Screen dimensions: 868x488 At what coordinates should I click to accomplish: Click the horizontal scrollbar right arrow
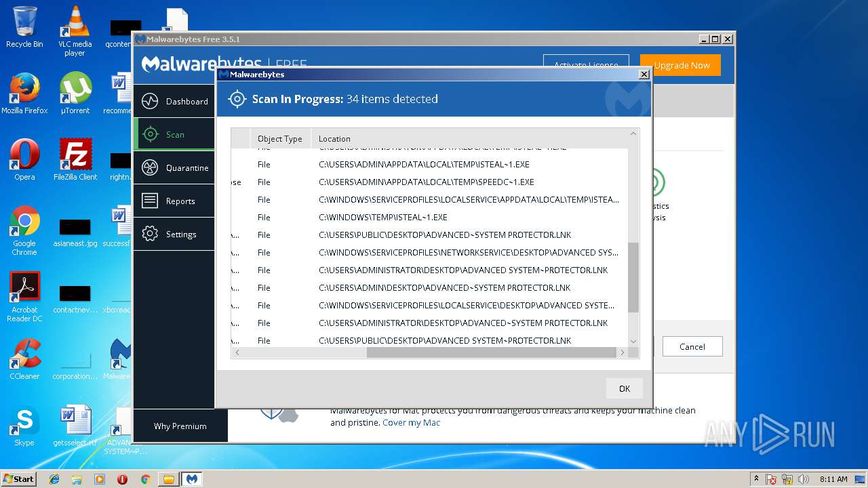tap(623, 352)
